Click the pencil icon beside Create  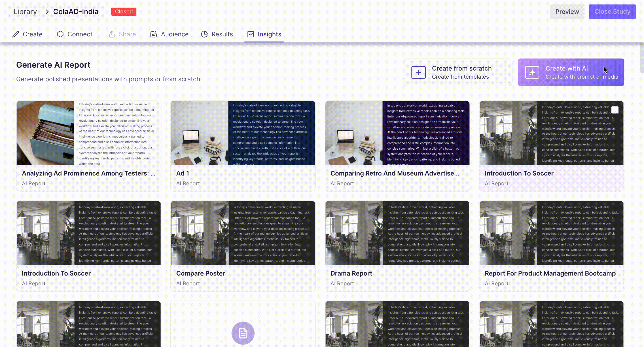pos(16,34)
